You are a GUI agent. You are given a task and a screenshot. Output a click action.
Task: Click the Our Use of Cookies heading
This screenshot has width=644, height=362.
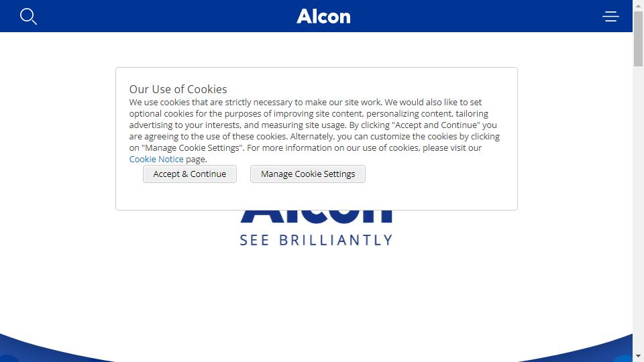coord(178,89)
